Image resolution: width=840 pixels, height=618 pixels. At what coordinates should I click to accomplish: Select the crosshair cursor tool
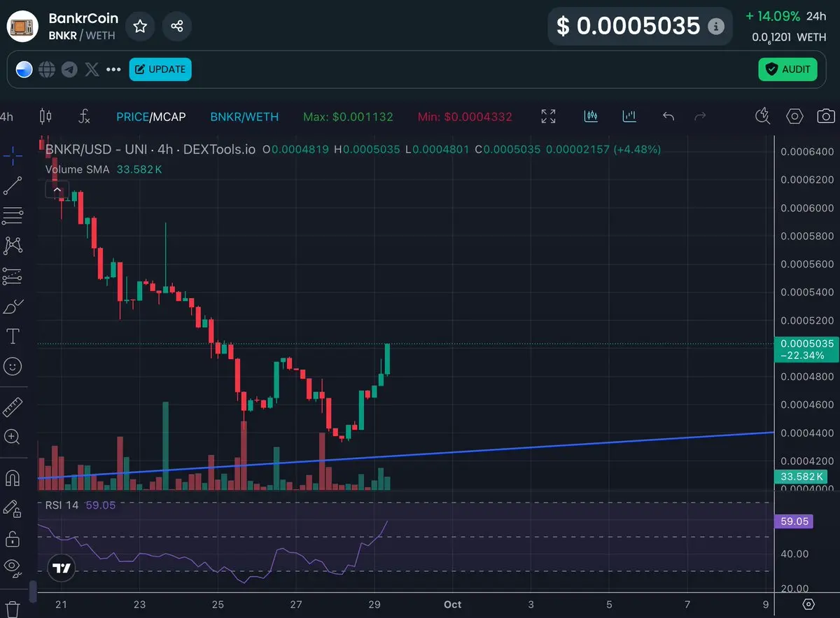pos(13,155)
